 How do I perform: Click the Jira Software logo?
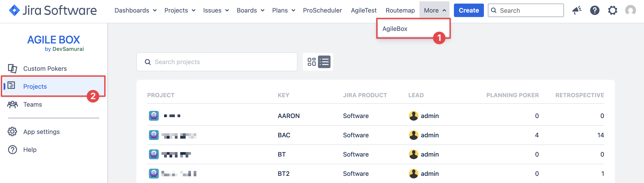tap(53, 11)
